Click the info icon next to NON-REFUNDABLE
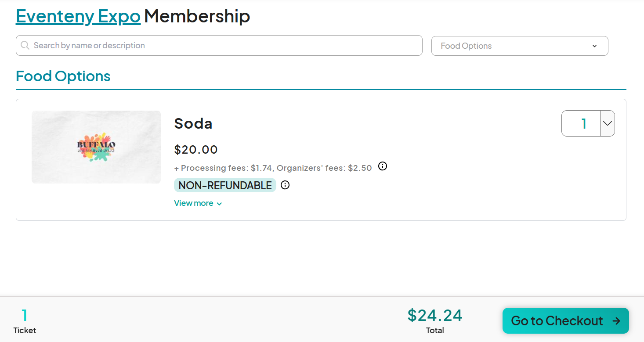644x342 pixels. pos(285,185)
